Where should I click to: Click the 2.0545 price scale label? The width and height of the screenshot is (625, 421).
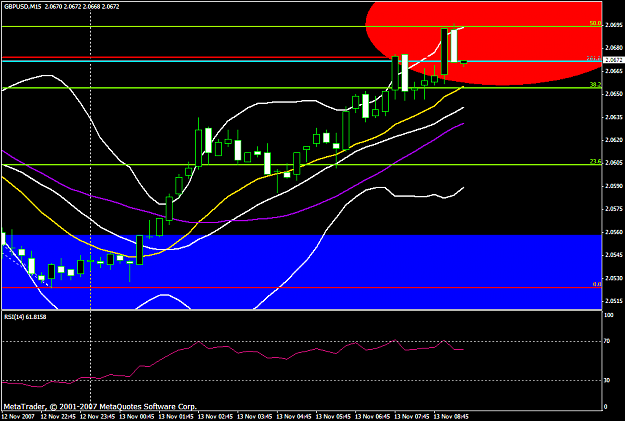coord(613,255)
